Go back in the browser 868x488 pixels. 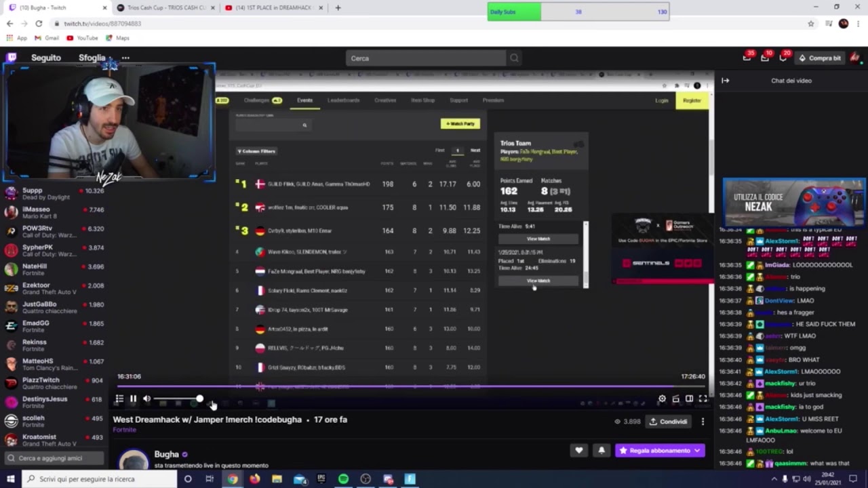point(9,24)
